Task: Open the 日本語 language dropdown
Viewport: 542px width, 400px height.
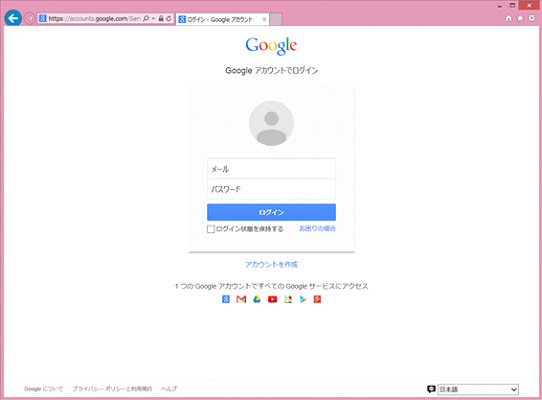Action: tap(478, 389)
